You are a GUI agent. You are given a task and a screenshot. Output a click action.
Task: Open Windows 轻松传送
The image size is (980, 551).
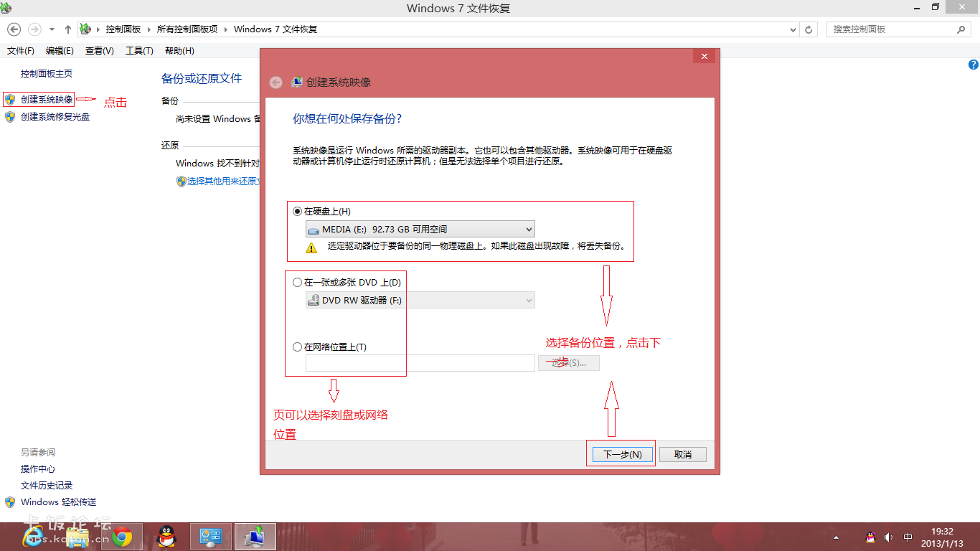coord(58,502)
